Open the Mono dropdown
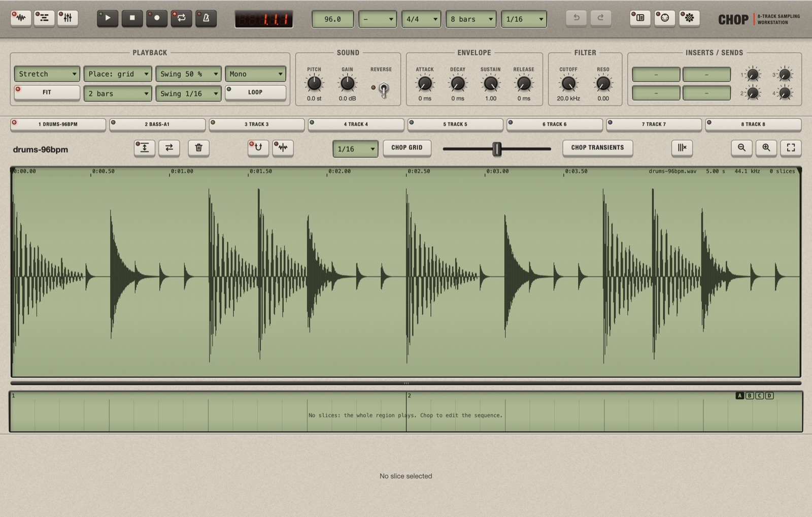The image size is (812, 517). [x=255, y=74]
